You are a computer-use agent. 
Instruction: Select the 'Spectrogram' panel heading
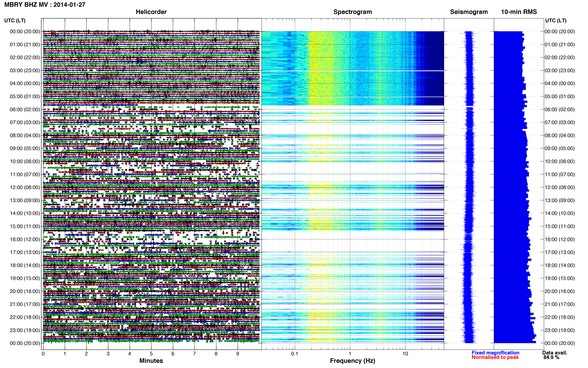tap(352, 12)
